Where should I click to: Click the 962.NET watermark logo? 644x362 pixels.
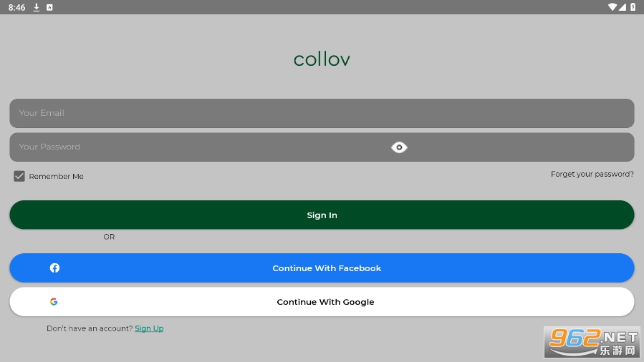tap(592, 343)
